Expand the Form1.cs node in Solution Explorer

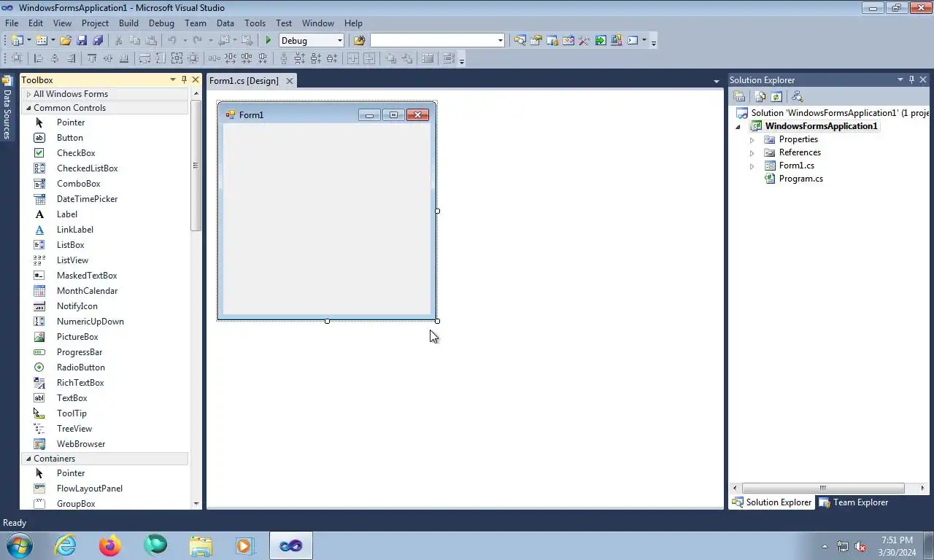(x=752, y=166)
